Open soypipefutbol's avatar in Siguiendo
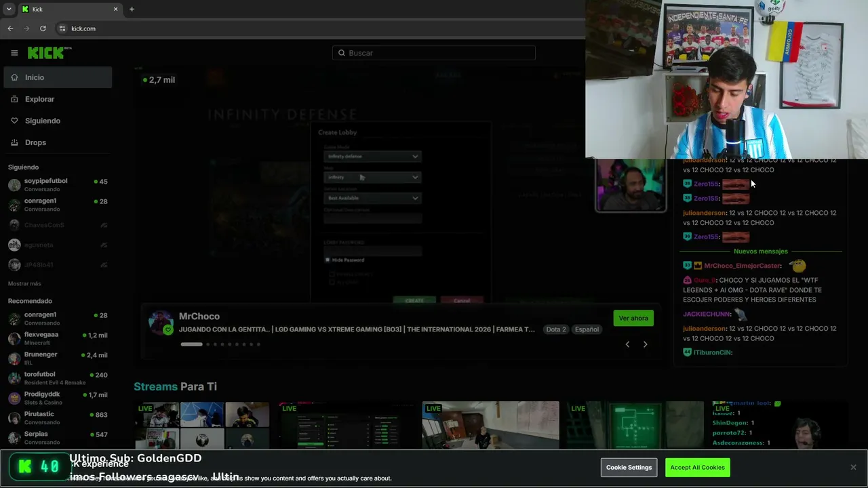The width and height of the screenshot is (868, 488). [14, 185]
